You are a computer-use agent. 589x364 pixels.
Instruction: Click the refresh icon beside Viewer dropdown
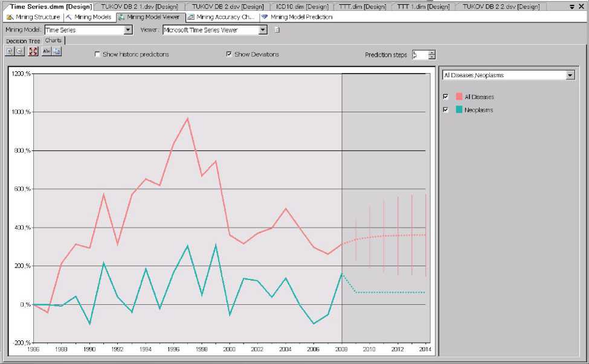[277, 30]
